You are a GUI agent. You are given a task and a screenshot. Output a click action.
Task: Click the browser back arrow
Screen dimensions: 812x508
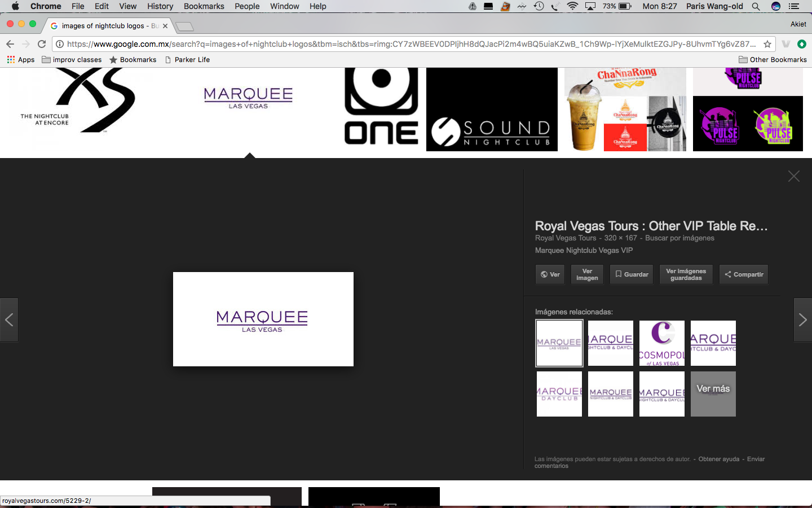[10, 44]
